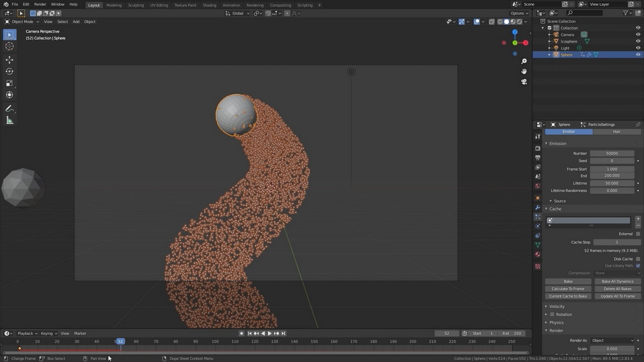Open the Render properties tab
The width and height of the screenshot is (644, 362).
[x=538, y=148]
